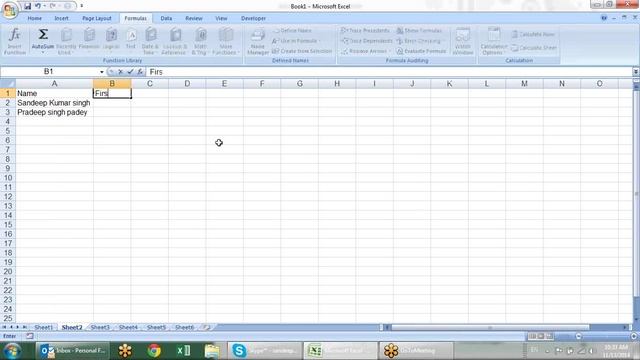Viewport: 640px width, 360px height.
Task: Click the zoom slider in the status bar
Action: (606, 336)
